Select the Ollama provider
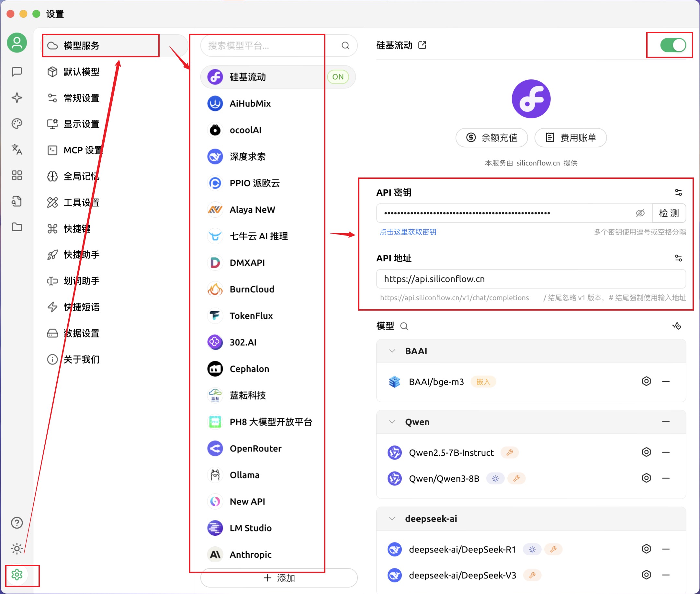Screen dimensions: 700x594 click(278, 475)
